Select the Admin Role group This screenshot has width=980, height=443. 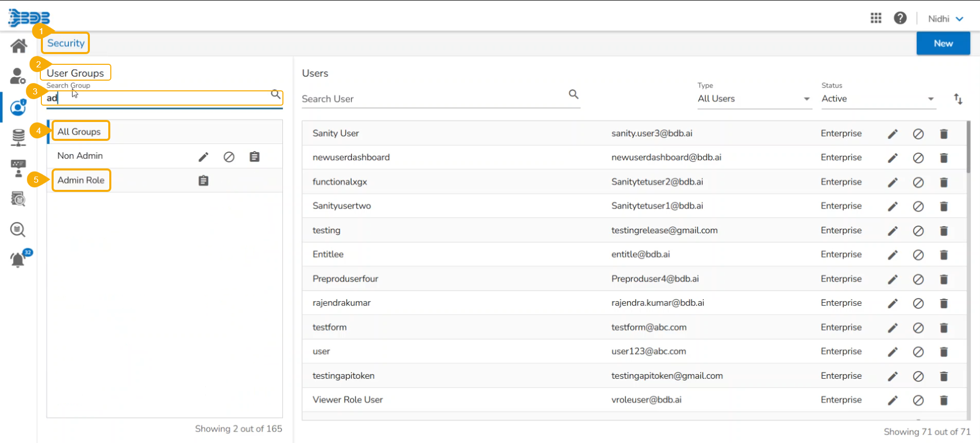tap(81, 180)
